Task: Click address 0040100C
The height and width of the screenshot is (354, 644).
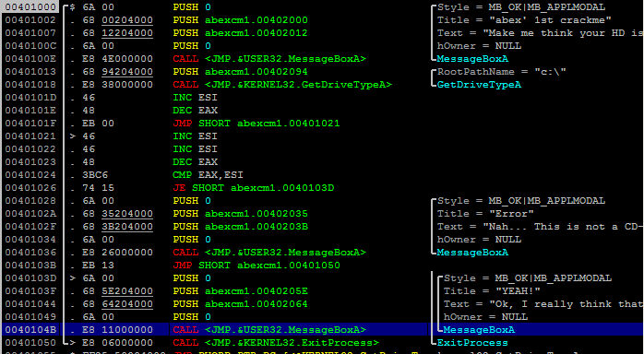Action: [x=30, y=46]
